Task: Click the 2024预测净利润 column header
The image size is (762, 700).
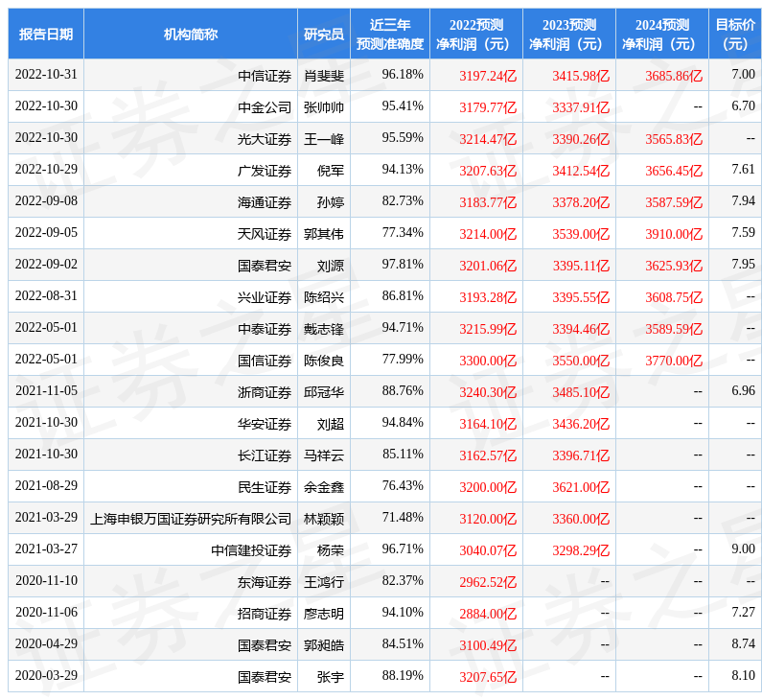Action: [x=662, y=34]
